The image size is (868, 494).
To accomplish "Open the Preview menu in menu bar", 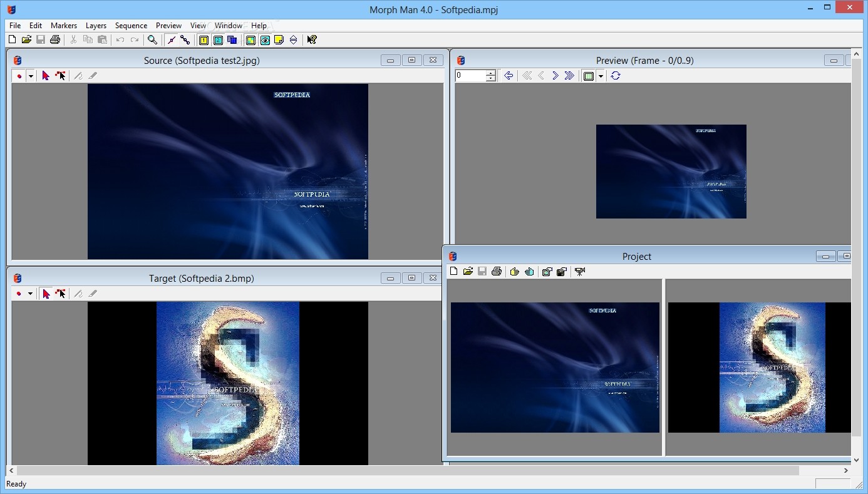I will point(168,26).
